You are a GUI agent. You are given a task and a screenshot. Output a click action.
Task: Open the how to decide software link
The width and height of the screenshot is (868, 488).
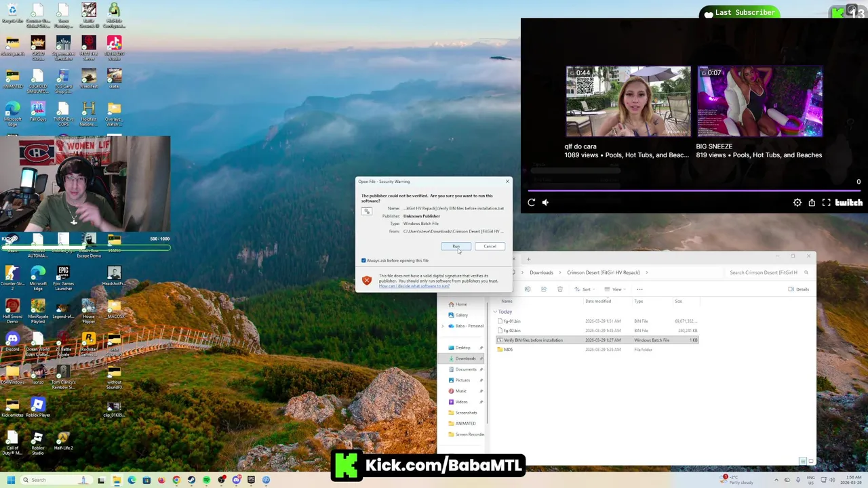point(414,286)
